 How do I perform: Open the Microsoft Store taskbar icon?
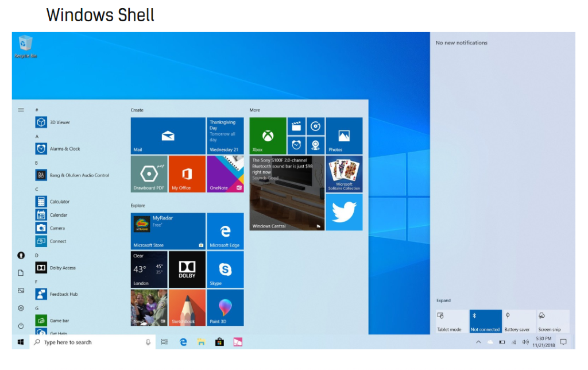(219, 342)
